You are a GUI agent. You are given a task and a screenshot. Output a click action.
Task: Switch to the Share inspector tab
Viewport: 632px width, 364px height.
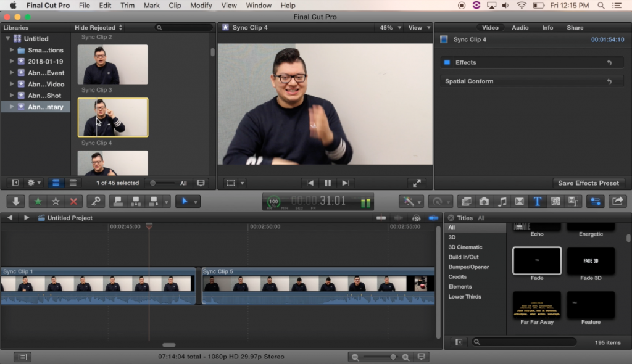click(x=575, y=27)
